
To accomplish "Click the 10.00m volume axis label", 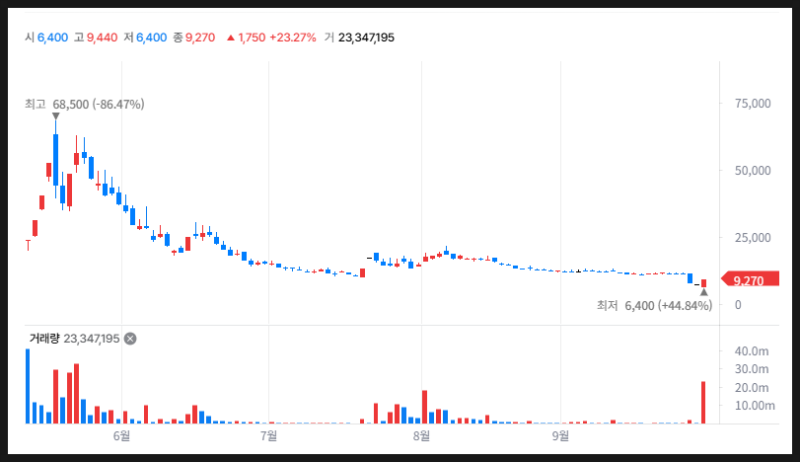I will (755, 406).
